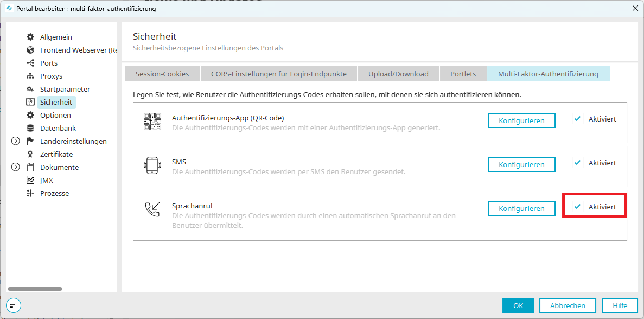Expand the Dokumente tree node
Image resolution: width=644 pixels, height=319 pixels.
tap(16, 167)
